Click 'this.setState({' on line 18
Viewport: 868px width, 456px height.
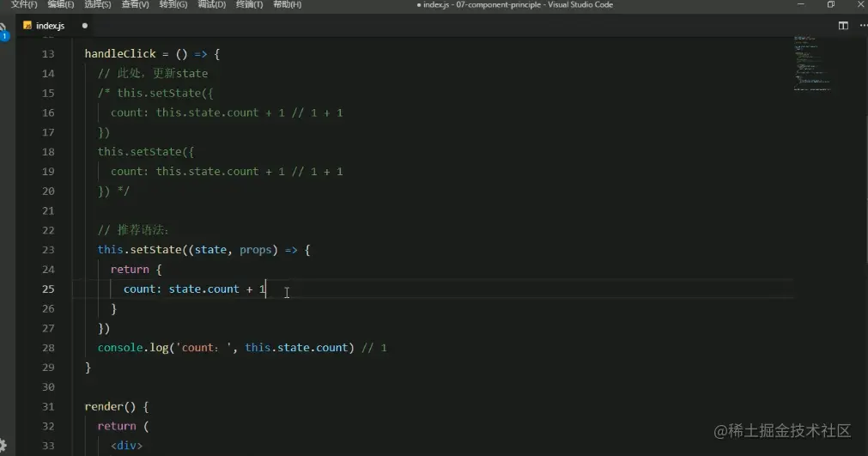tap(146, 152)
